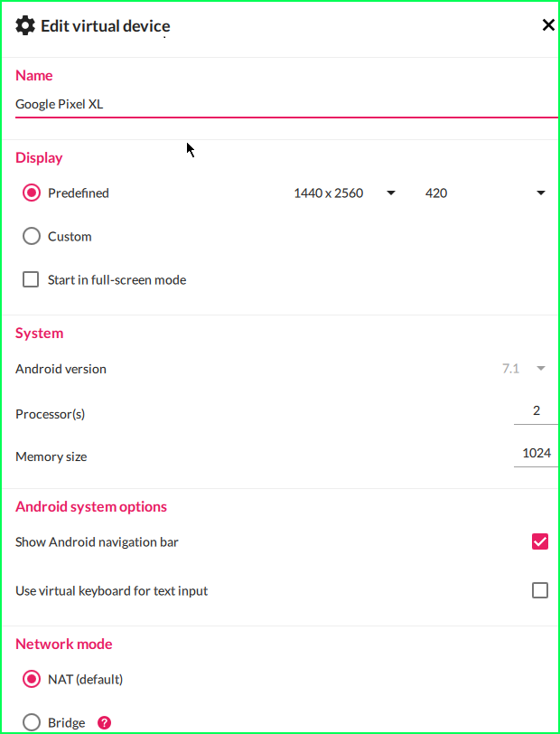Click the System section heading
This screenshot has height=734, width=560.
40,333
